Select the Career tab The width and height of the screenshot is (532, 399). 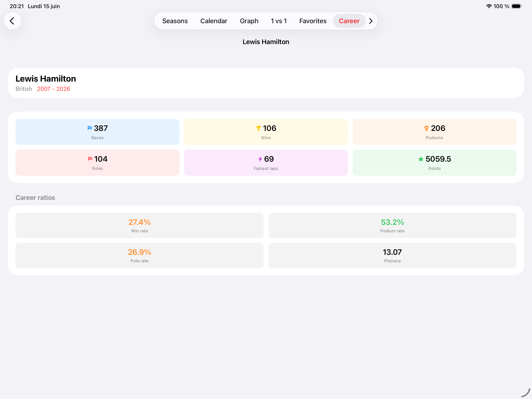(349, 21)
